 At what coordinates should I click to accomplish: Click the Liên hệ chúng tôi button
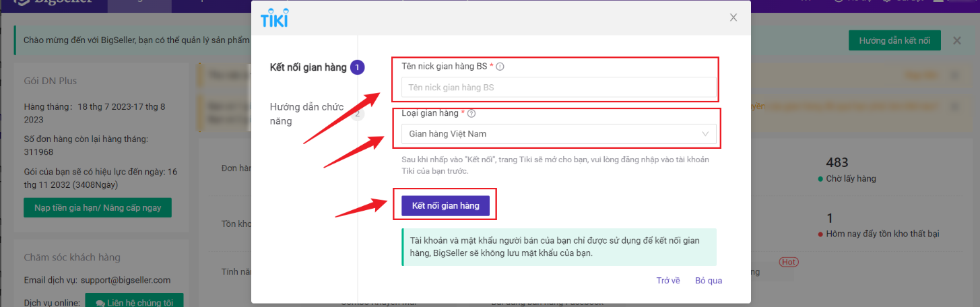point(135,303)
